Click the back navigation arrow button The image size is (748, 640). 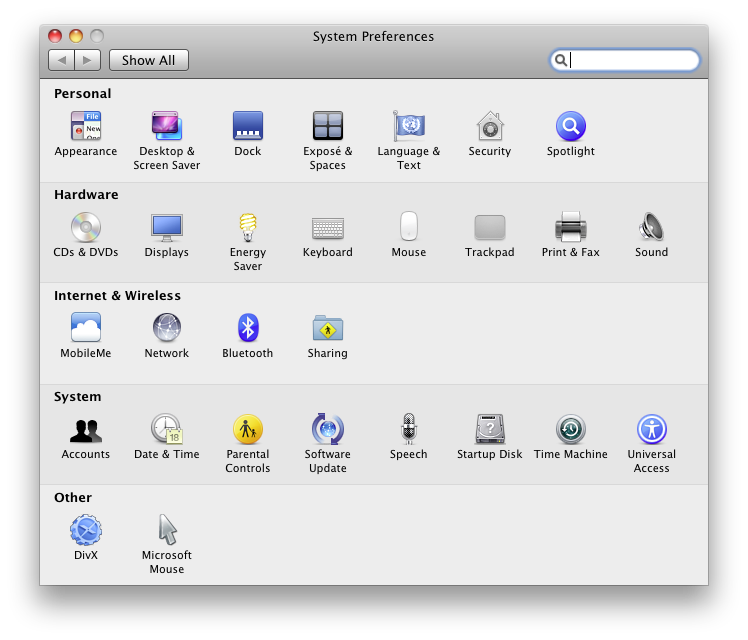(x=62, y=60)
